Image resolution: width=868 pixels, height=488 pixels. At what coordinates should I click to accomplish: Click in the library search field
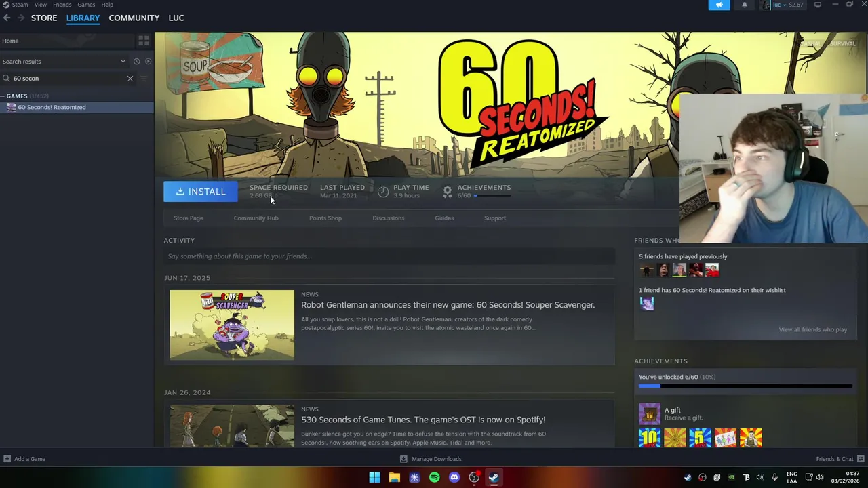pos(68,79)
